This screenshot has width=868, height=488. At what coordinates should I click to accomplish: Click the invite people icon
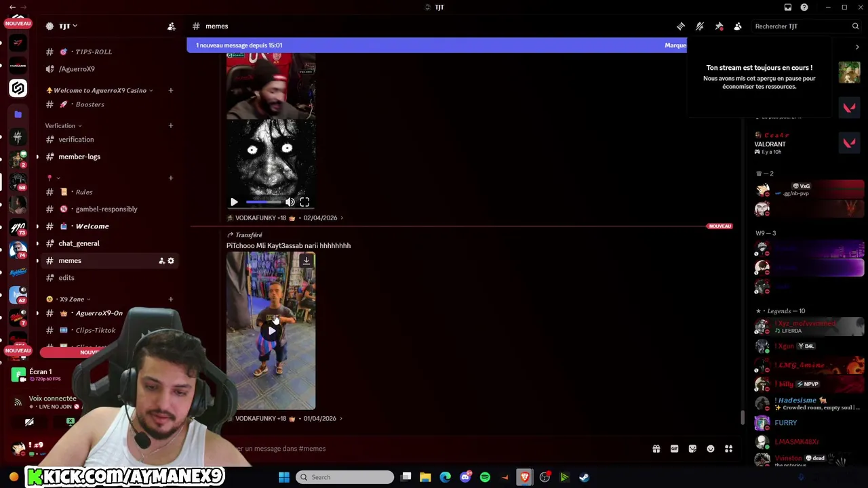172,26
